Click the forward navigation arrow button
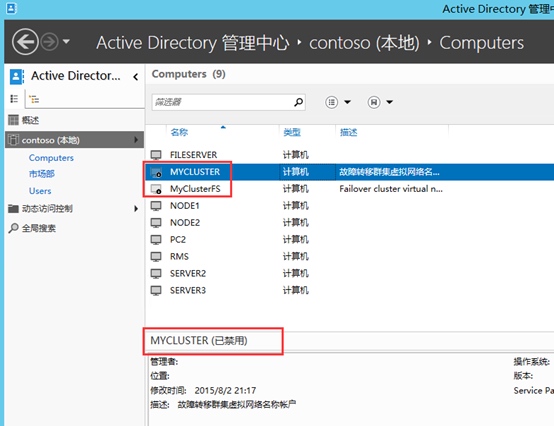 [49, 42]
